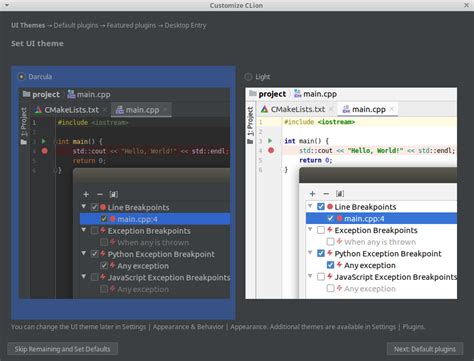This screenshot has height=361, width=474.
Task: Collapse JavaScript Exception Breakpoints node in Light preview
Action: click(310, 276)
